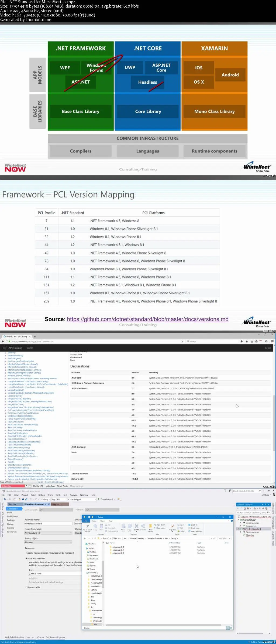Click the Assembly name input field
The image size is (276, 644).
[x=48, y=523]
